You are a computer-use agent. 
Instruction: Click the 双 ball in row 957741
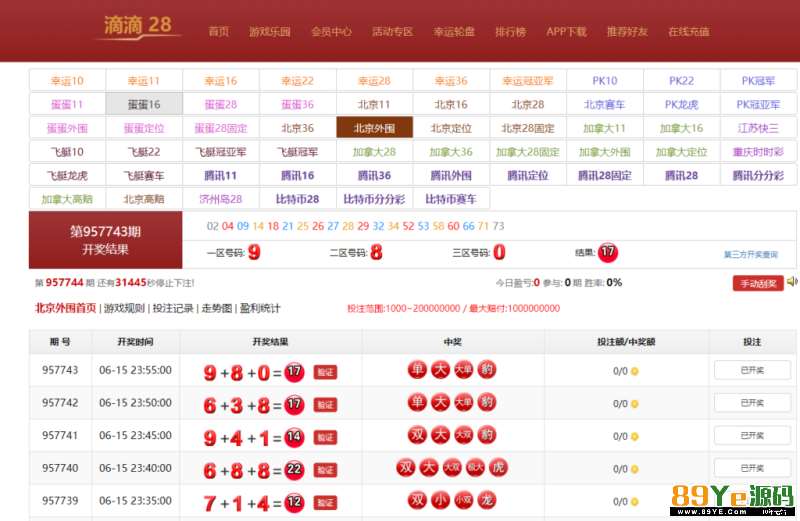[x=417, y=435]
